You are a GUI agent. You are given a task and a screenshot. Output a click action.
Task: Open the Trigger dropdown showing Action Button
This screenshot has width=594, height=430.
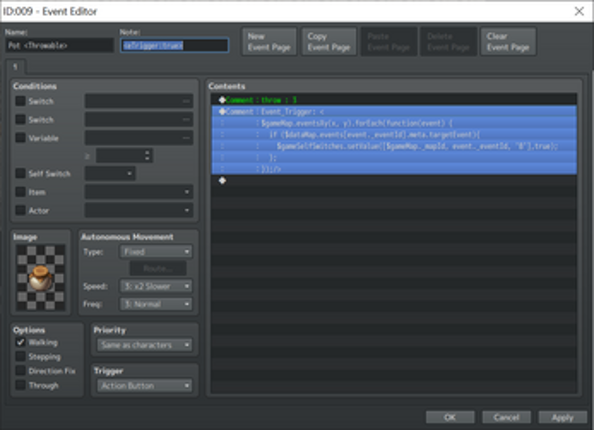pos(144,386)
